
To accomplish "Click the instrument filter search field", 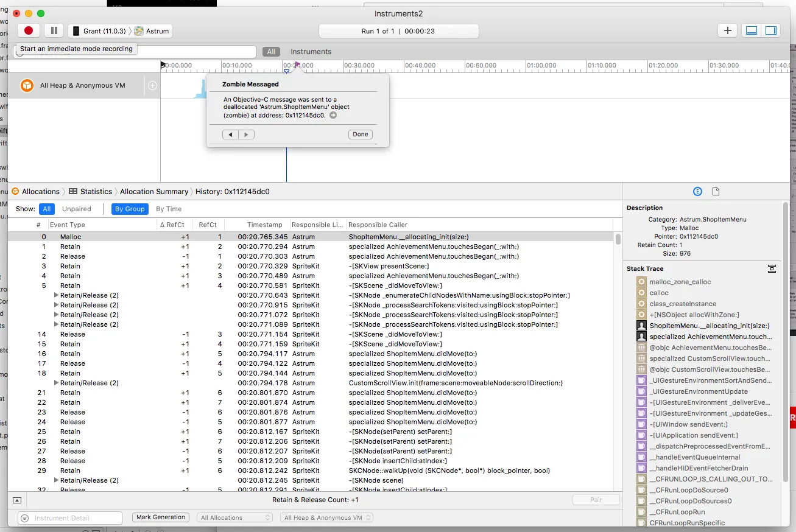I will pyautogui.click(x=135, y=52).
